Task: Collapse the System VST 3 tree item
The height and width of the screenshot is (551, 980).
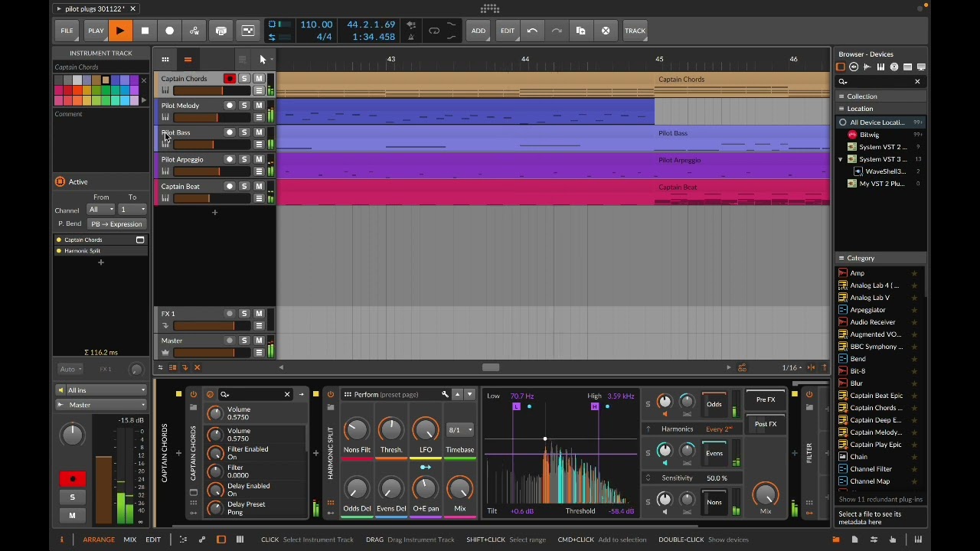Action: [841, 159]
